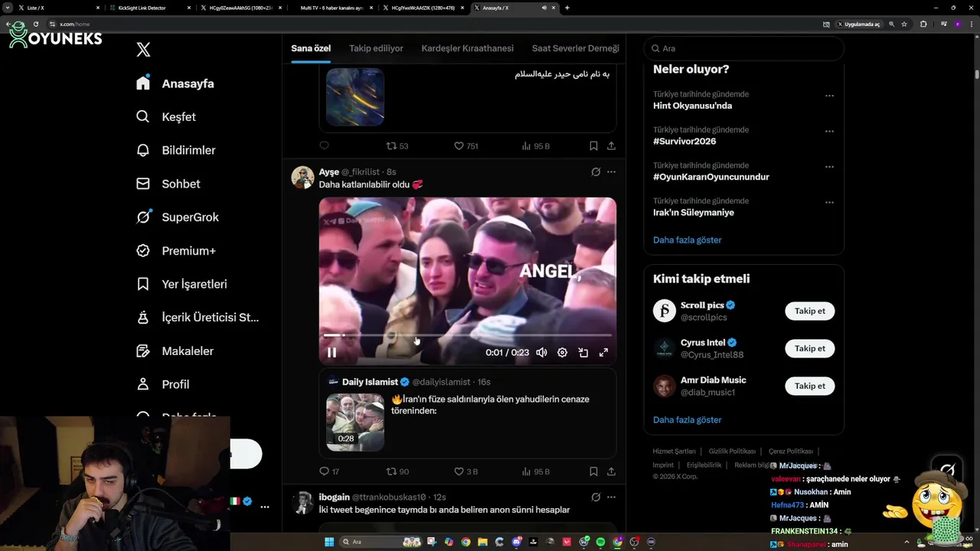Open options for Irak'ın Süleymaniye trend
The image size is (980, 551).
[829, 203]
